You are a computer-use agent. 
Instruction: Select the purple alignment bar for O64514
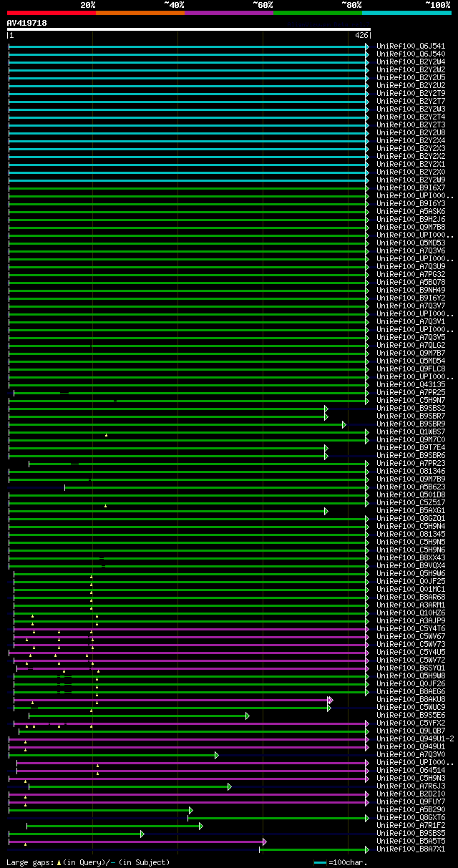point(191,770)
